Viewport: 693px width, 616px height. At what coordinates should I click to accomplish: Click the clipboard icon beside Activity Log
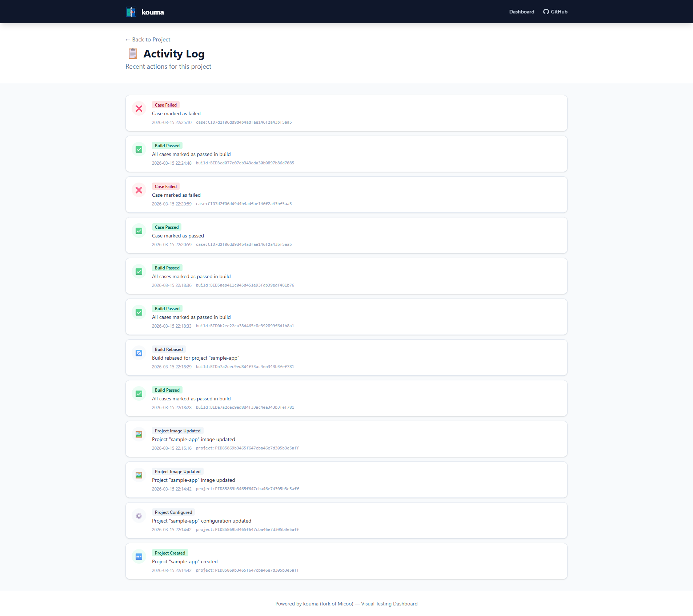click(133, 54)
